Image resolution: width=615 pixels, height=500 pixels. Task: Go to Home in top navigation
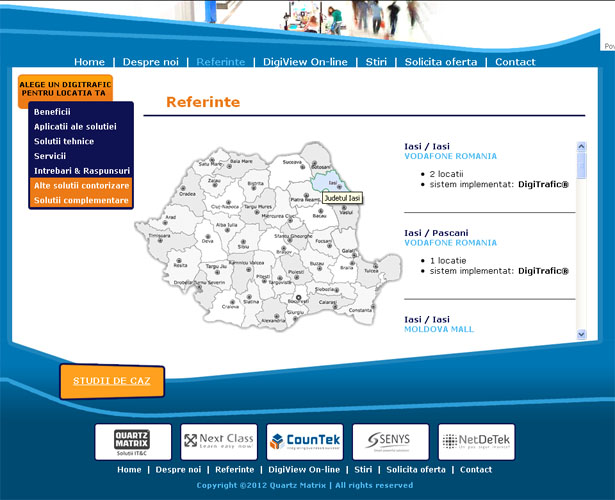coord(89,62)
